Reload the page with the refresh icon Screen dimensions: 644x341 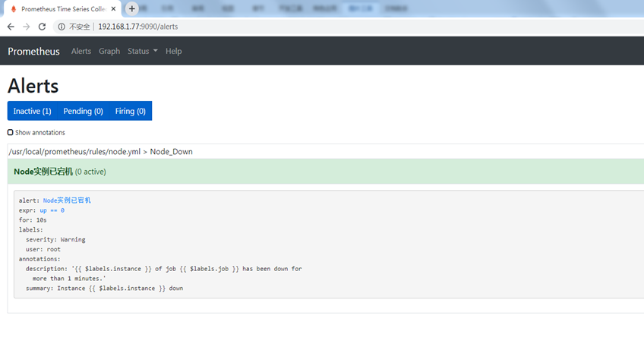(x=43, y=27)
